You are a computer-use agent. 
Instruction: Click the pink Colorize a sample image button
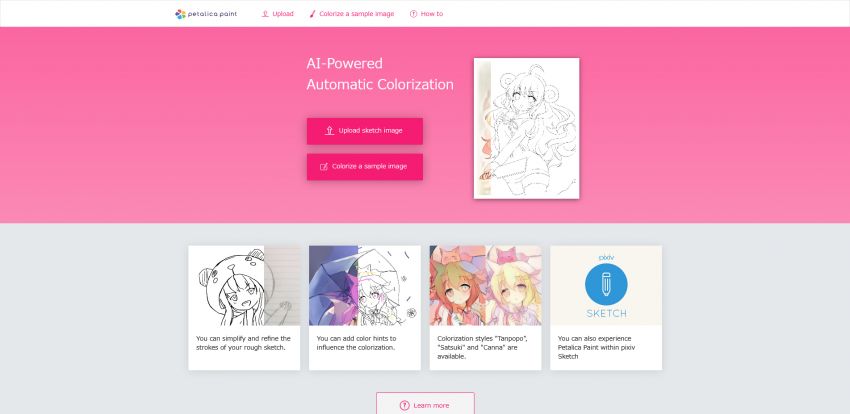point(365,167)
